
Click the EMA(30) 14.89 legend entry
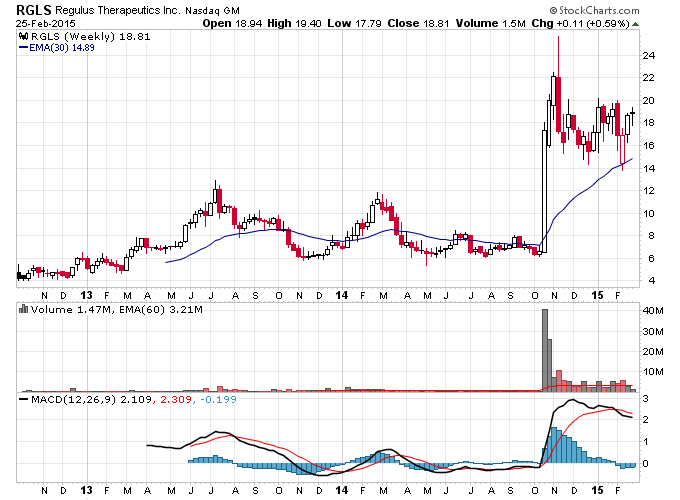tap(62, 48)
